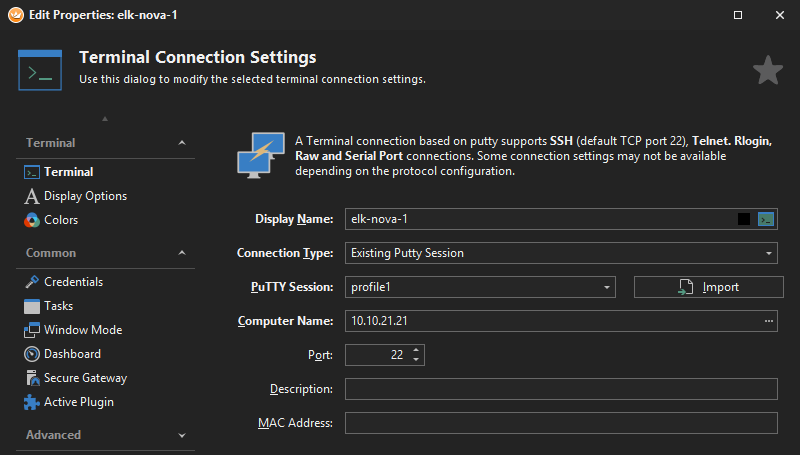Viewport: 800px width, 455px height.
Task: Click the black color swatch in Display Name
Action: coord(744,219)
